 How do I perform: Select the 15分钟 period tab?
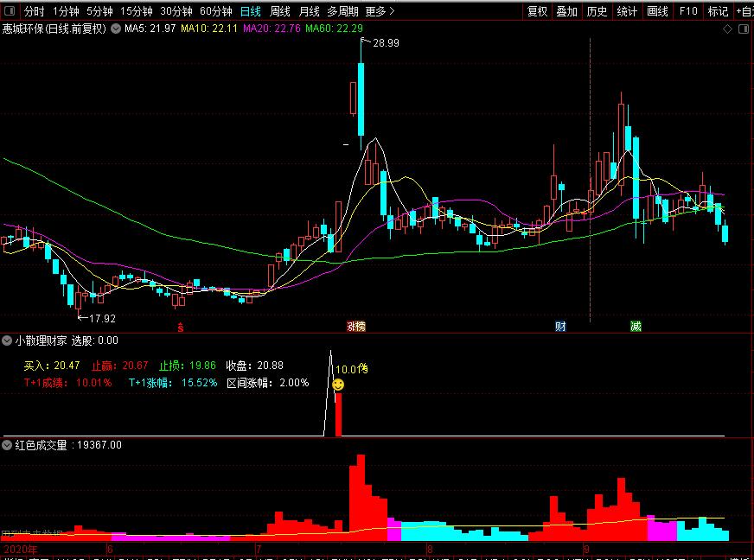pyautogui.click(x=136, y=11)
